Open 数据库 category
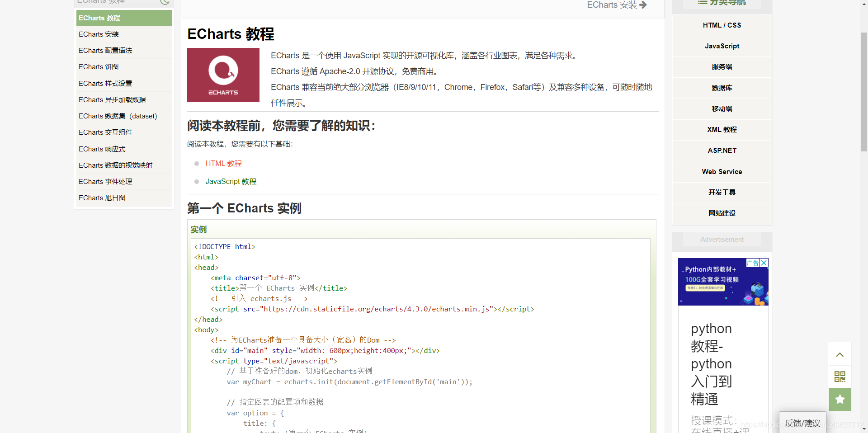Viewport: 868px width, 433px height. pyautogui.click(x=722, y=88)
